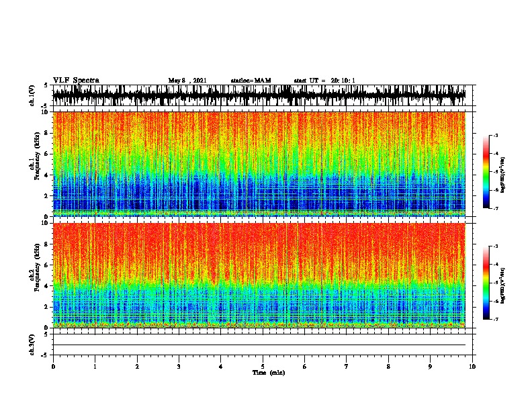Image resolution: width=532 pixels, height=411 pixels.
Task: Click the 7 tick on the Time axis
Action: (x=347, y=367)
